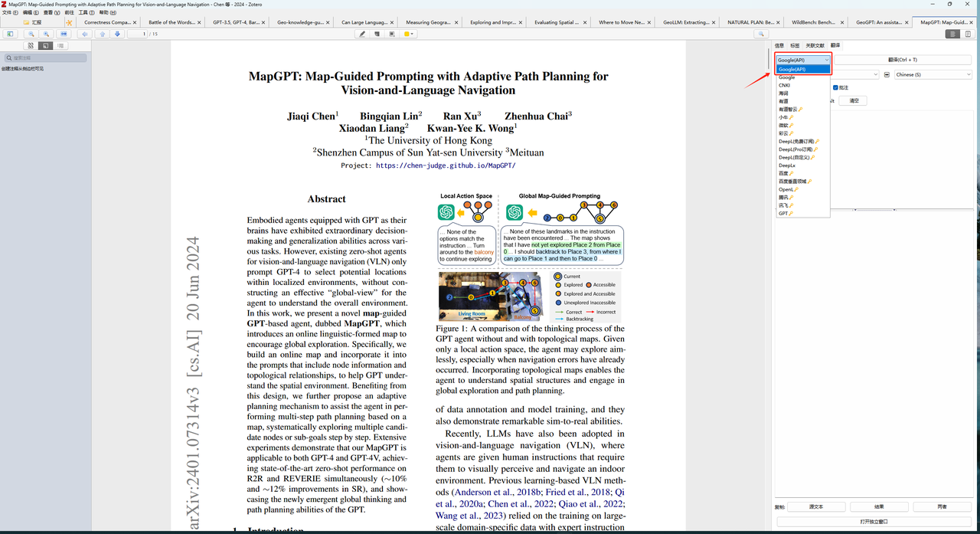Toggle the 批注 checkbox
The width and height of the screenshot is (980, 534).
tap(836, 87)
